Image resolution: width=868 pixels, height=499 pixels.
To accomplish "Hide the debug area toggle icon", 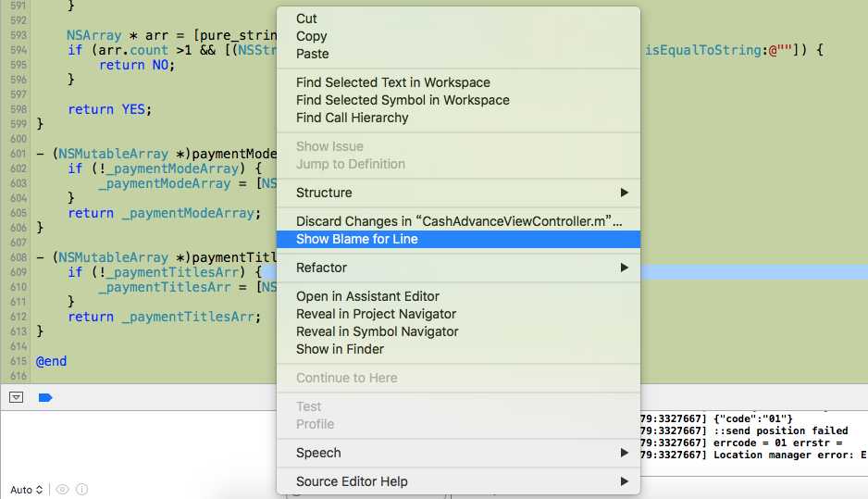I will [16, 397].
